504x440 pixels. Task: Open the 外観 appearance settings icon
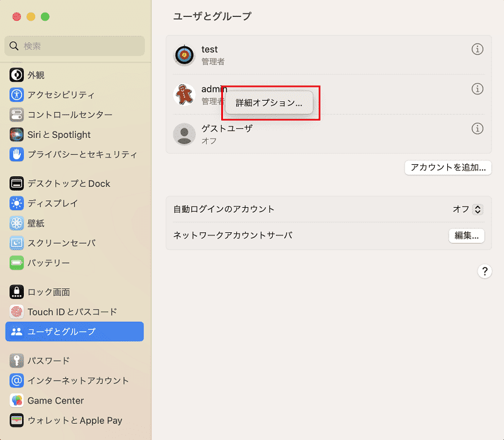16,75
